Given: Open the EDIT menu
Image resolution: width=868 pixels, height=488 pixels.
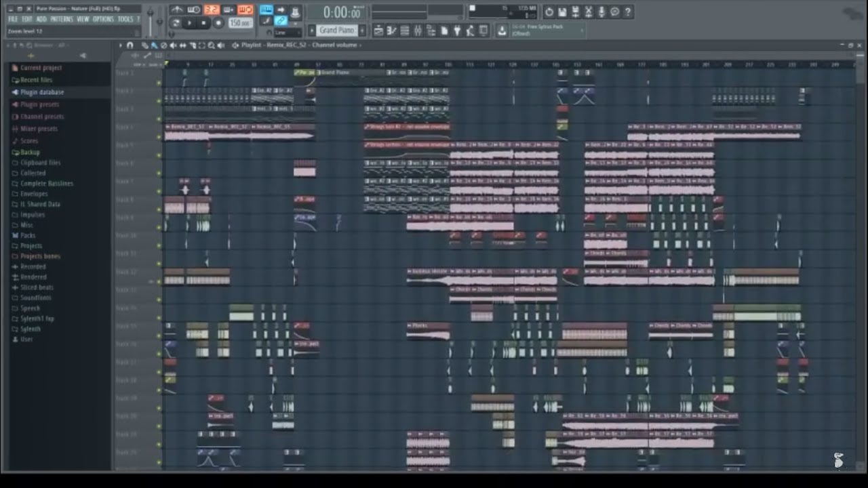Looking at the screenshot, I should click(27, 19).
